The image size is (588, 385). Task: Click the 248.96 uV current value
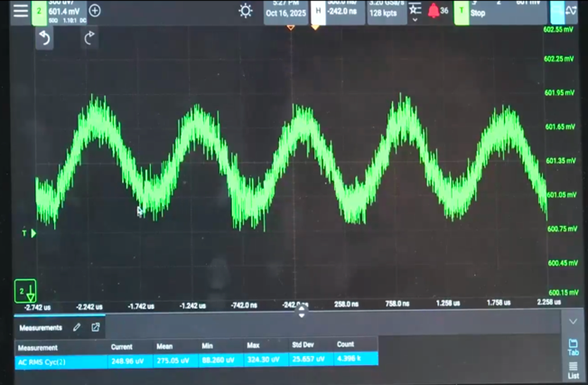tap(127, 362)
